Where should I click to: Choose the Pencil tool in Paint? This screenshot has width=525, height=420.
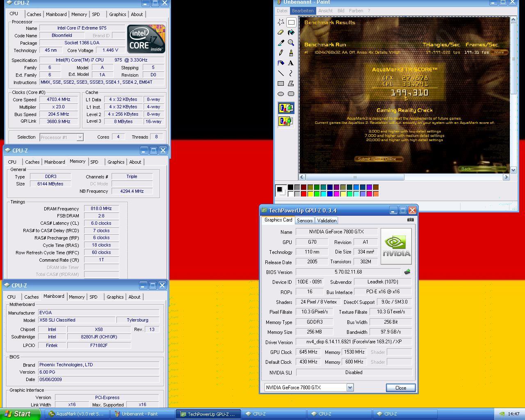click(x=281, y=53)
